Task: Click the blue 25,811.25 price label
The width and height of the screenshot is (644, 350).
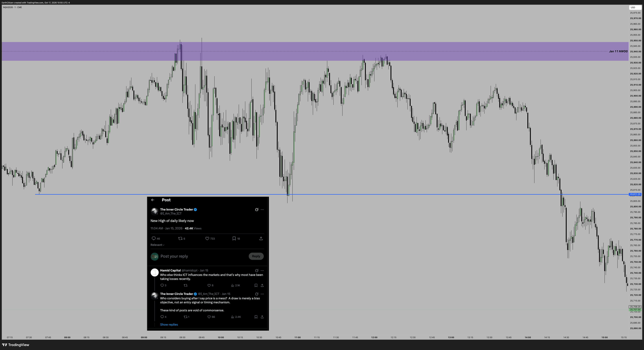Action: [635, 194]
